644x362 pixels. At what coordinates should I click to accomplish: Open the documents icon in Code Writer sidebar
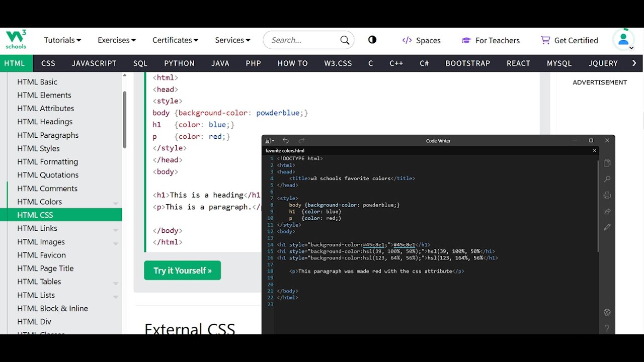(x=607, y=163)
